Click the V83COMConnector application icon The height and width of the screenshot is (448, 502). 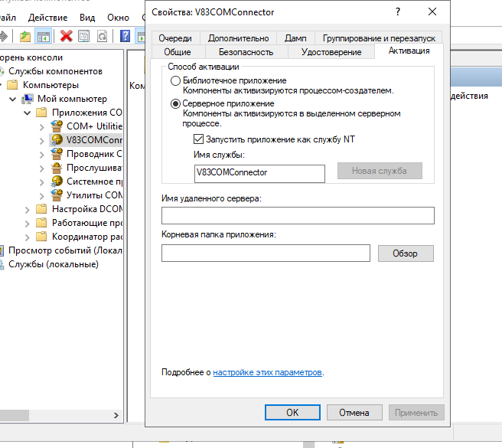click(57, 140)
